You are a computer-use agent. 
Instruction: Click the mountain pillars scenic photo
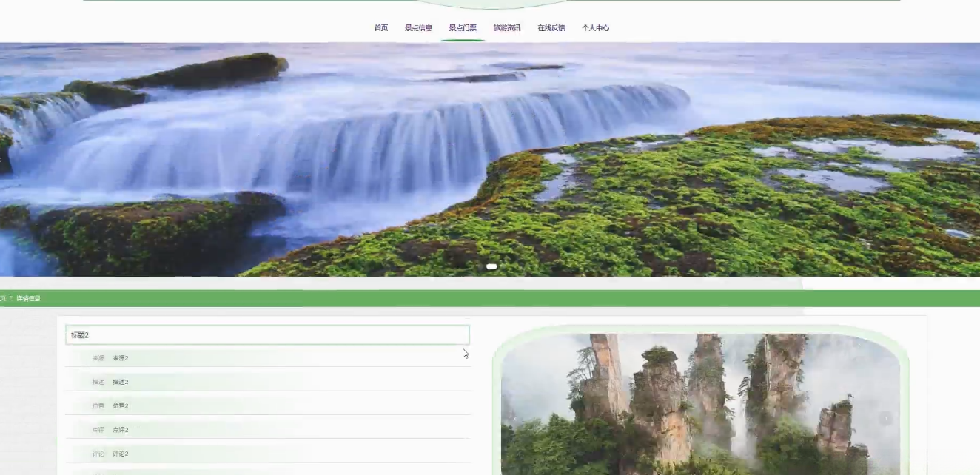tap(700, 404)
